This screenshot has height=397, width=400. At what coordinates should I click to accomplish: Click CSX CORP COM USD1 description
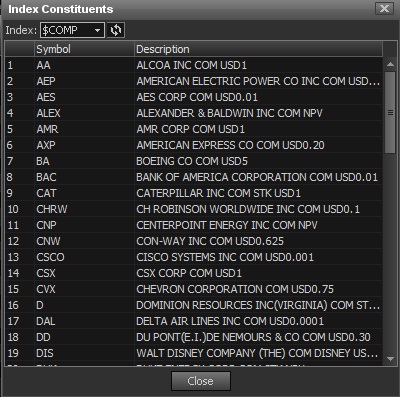(x=189, y=273)
